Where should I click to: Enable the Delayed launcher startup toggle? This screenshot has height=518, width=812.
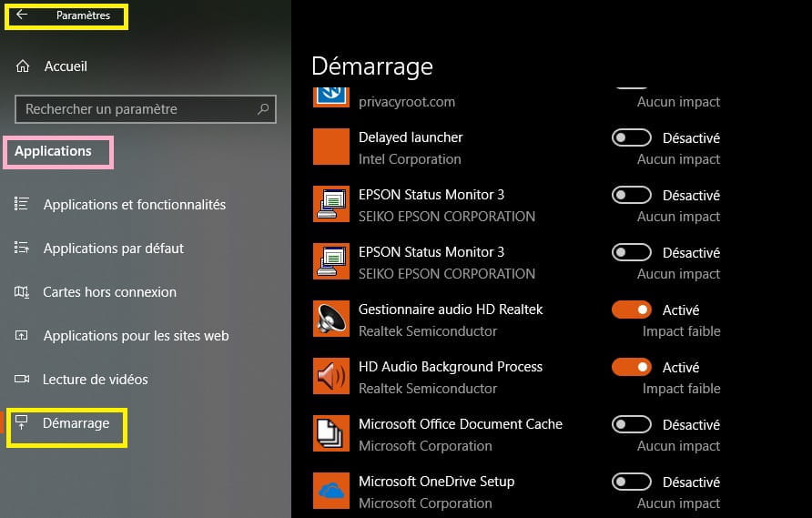click(631, 137)
